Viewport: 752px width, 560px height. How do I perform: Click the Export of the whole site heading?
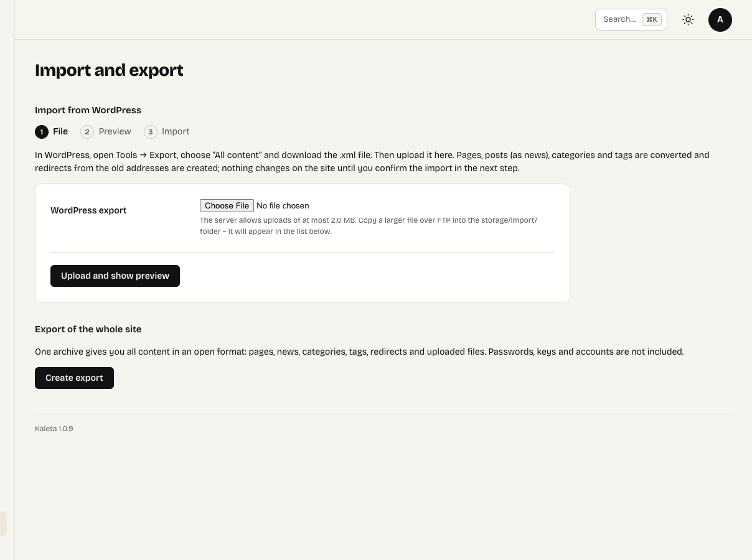[x=88, y=329]
